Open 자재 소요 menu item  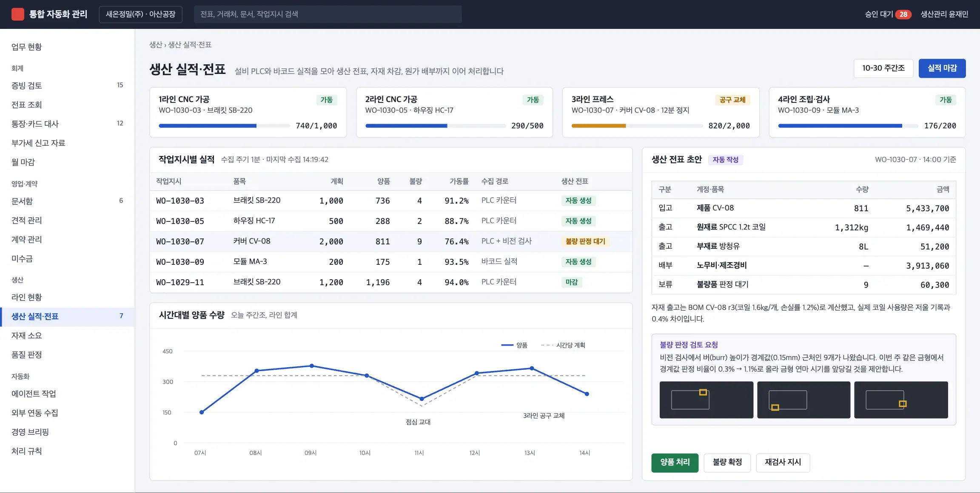tap(67, 335)
